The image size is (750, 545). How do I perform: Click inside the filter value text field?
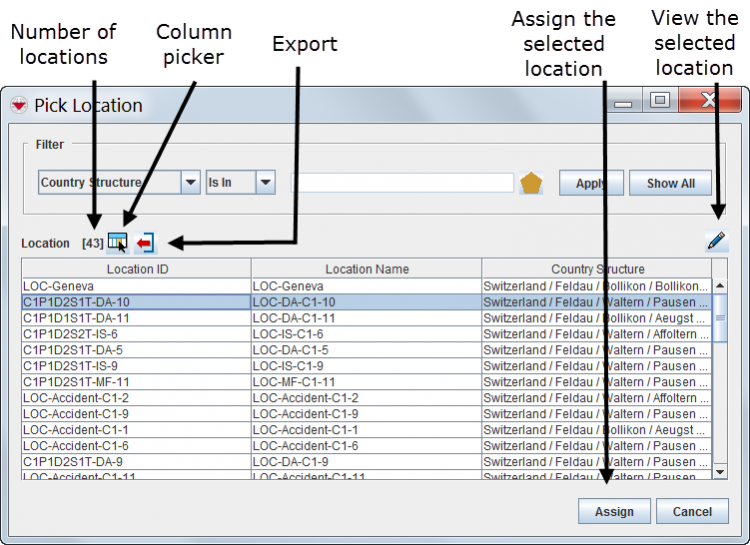tap(402, 183)
